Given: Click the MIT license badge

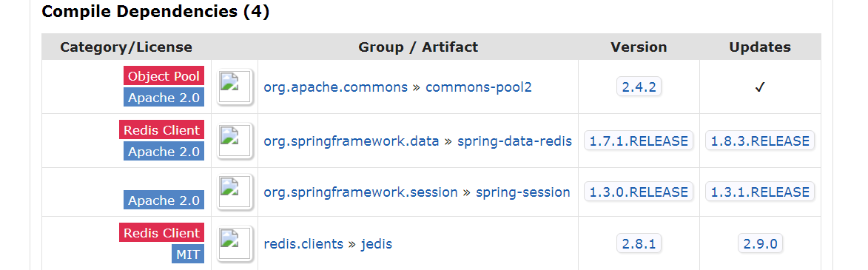Looking at the screenshot, I should pos(188,254).
